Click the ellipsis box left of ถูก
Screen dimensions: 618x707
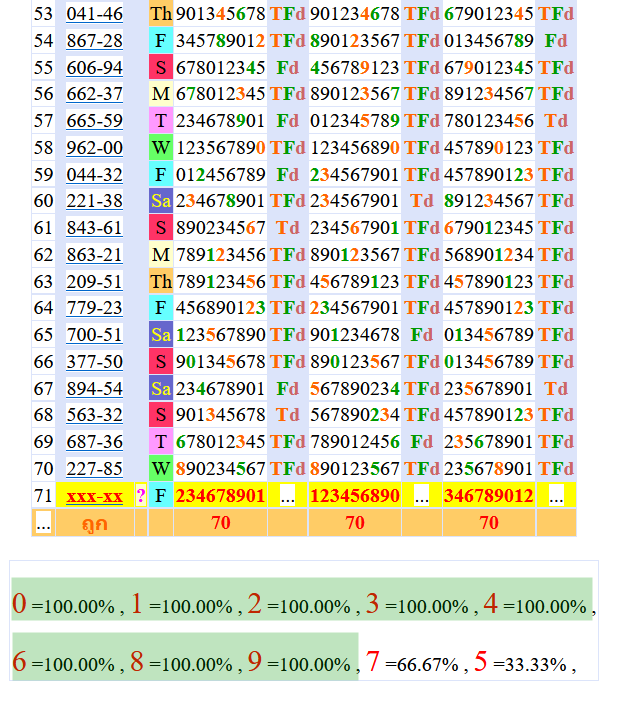(43, 522)
